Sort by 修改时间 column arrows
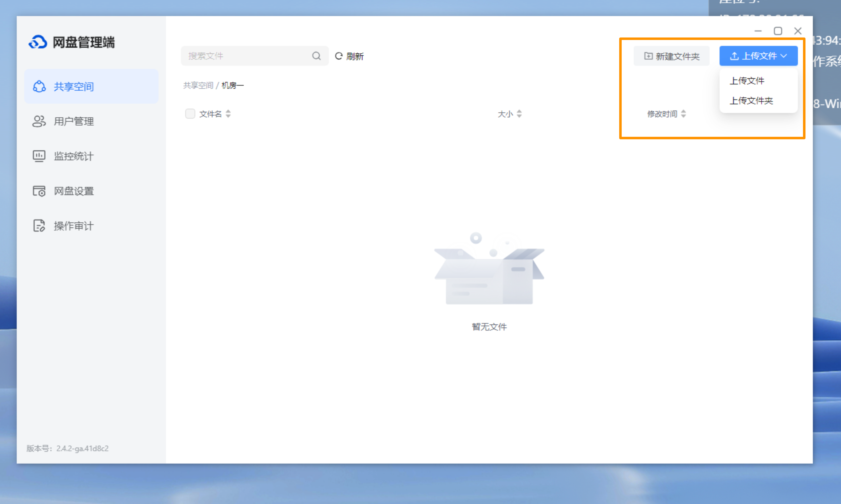Viewport: 841px width, 504px height. 683,114
